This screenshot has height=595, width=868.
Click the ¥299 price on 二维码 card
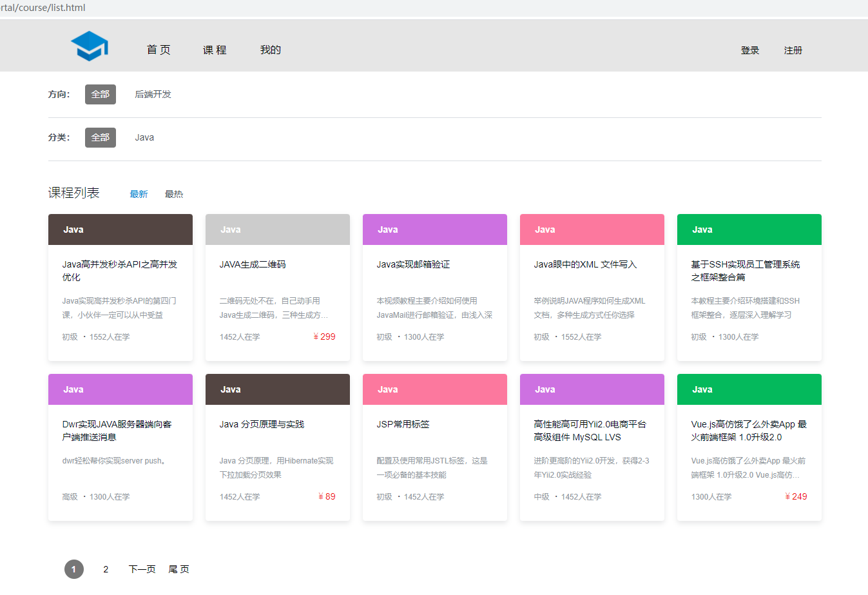point(324,337)
